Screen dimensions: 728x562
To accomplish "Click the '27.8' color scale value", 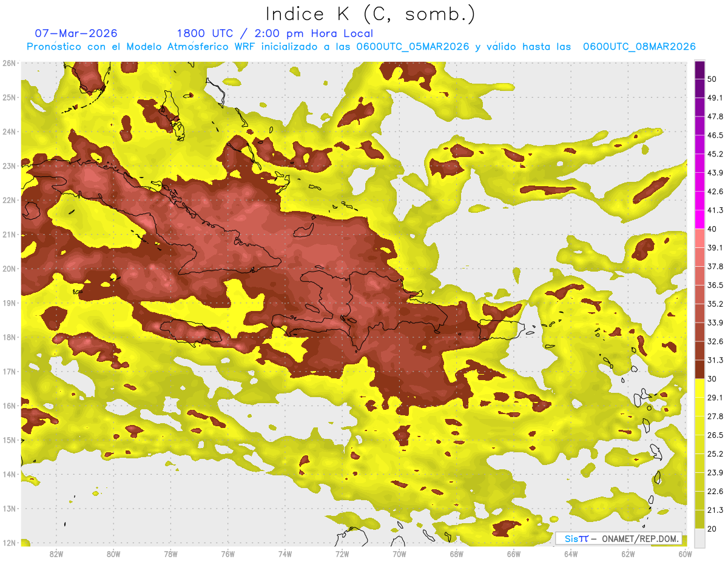I will (715, 416).
